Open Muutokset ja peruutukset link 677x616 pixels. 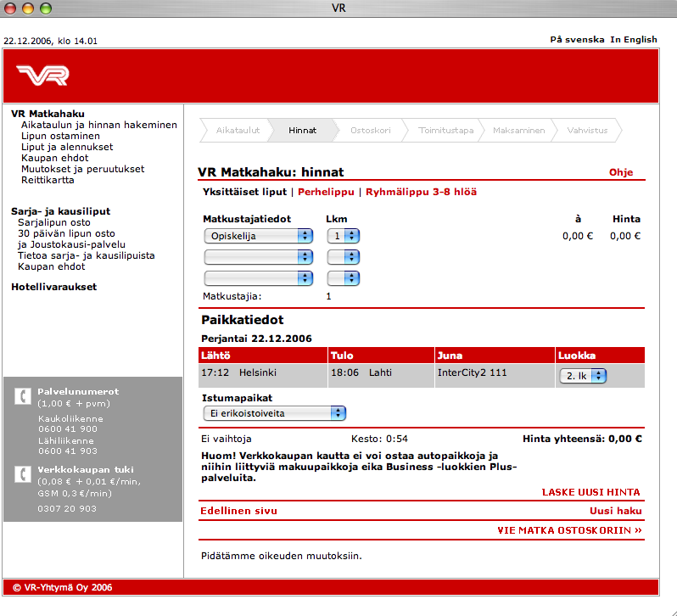pyautogui.click(x=82, y=169)
